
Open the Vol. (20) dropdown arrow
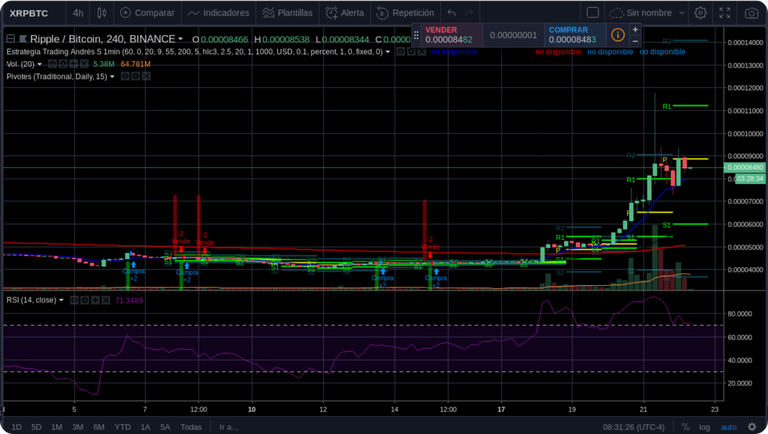click(x=40, y=64)
